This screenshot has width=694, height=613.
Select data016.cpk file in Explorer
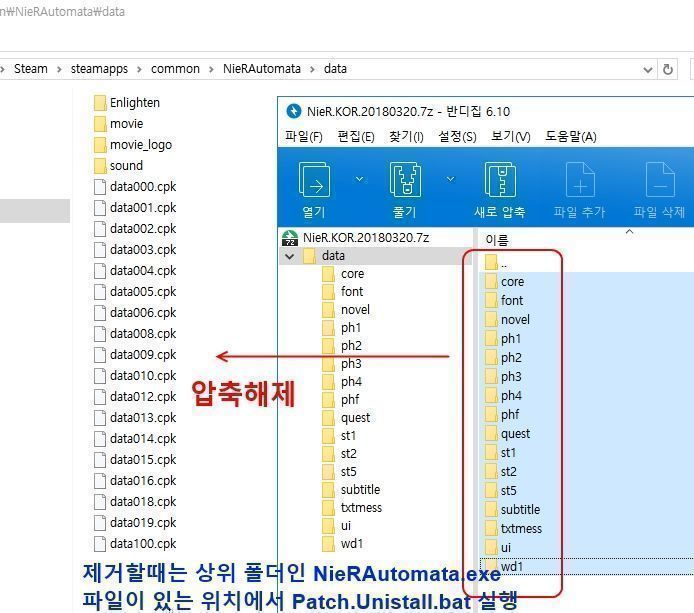[135, 481]
